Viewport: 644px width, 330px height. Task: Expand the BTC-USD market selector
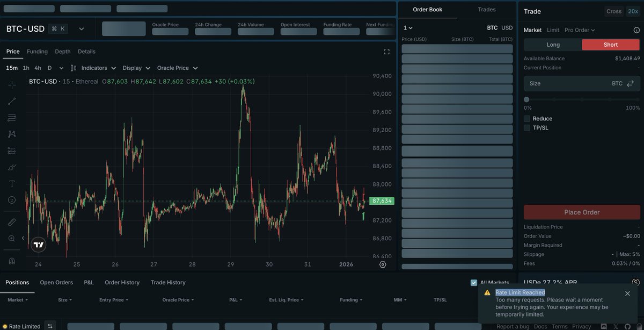point(82,29)
